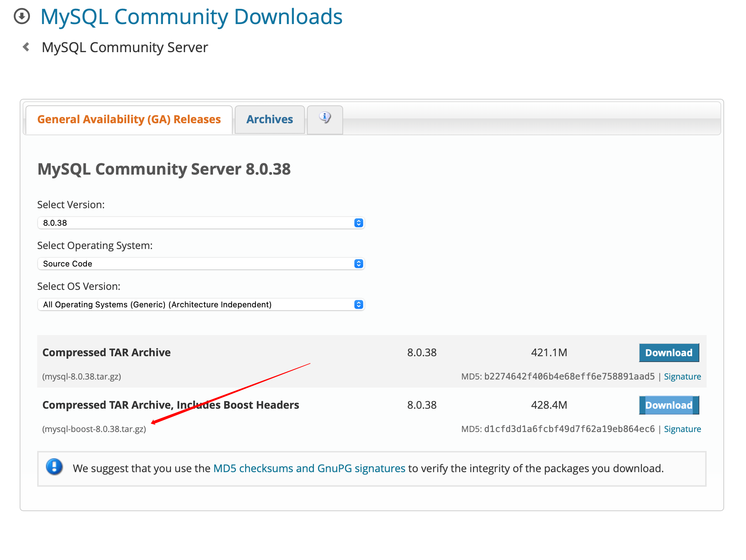Open the OS Version dropdown for Generic architecture

[x=201, y=304]
